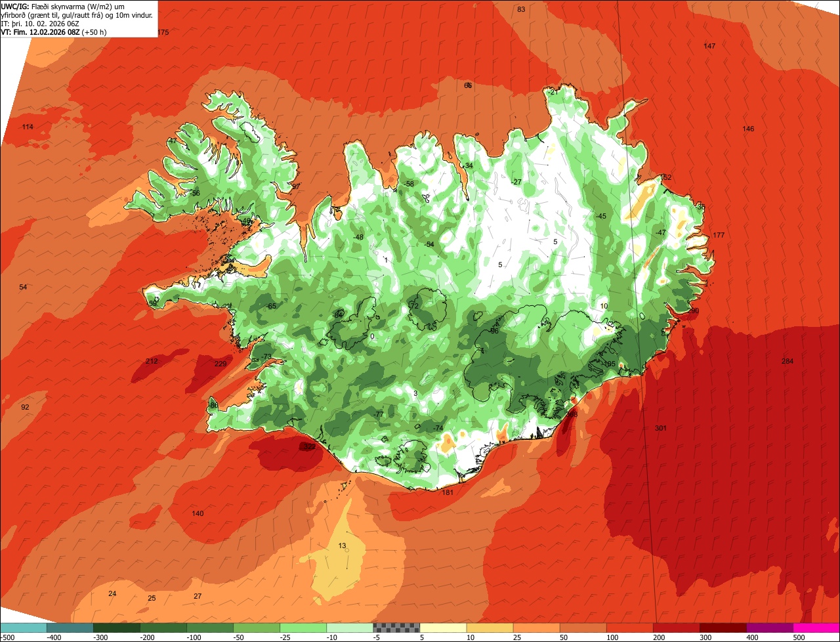This screenshot has height=642, width=840.
Task: Click the map value -77
Action: tap(378, 414)
